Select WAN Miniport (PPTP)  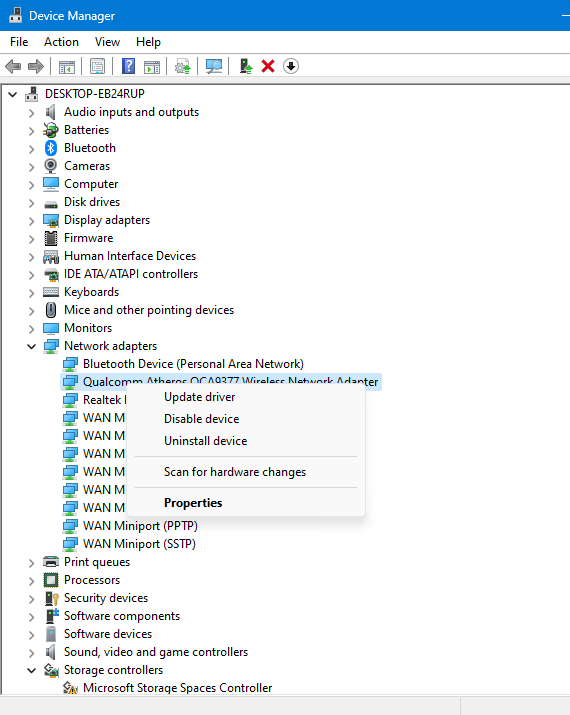(140, 526)
